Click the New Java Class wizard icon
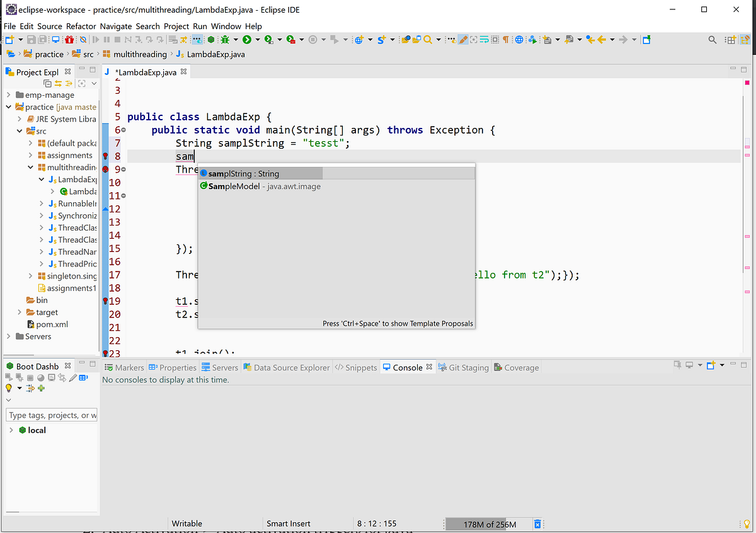This screenshot has width=756, height=533. point(9,39)
